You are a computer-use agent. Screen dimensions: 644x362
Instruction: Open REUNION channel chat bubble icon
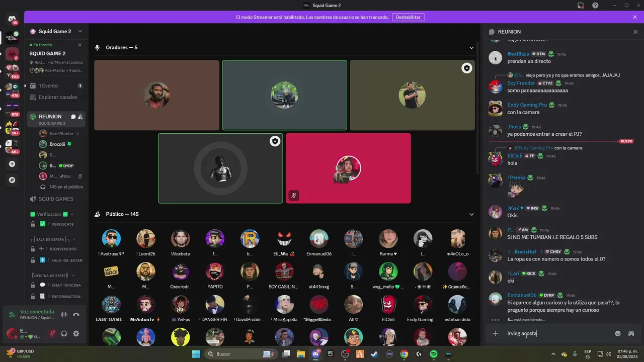point(73,117)
